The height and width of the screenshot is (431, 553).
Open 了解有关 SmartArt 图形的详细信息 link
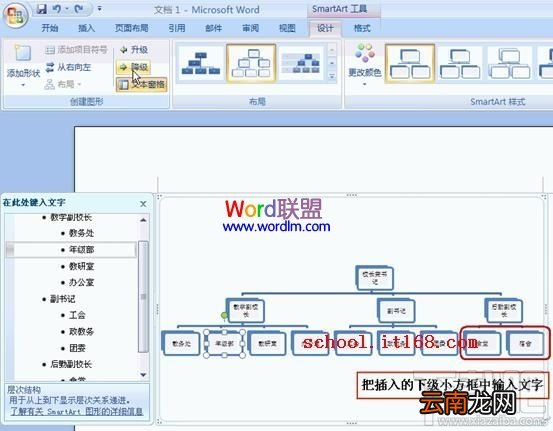click(77, 411)
